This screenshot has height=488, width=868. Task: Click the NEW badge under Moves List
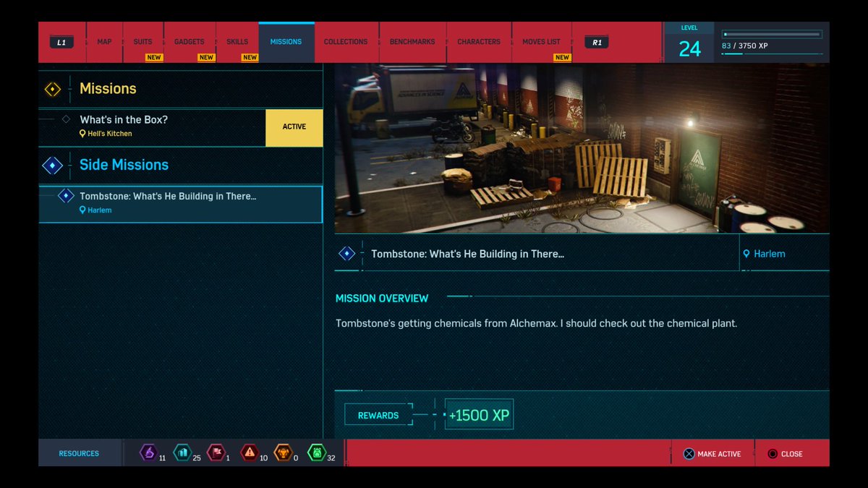pyautogui.click(x=562, y=58)
